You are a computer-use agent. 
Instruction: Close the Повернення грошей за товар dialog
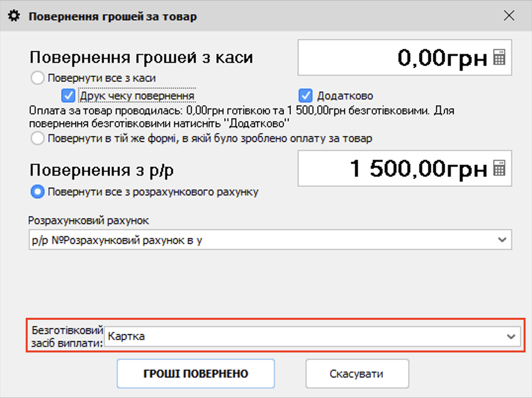coord(509,16)
